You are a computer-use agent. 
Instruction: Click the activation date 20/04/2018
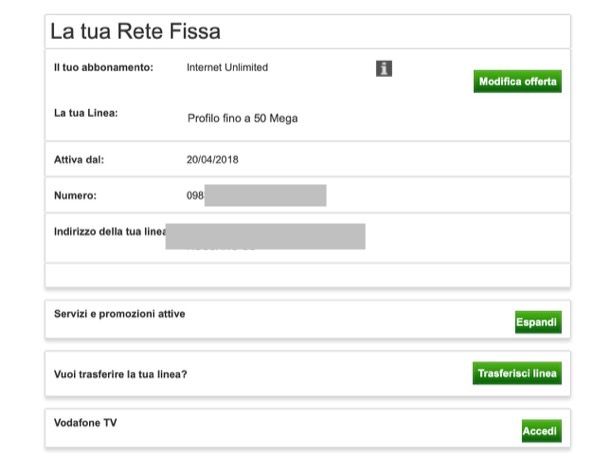pos(212,159)
